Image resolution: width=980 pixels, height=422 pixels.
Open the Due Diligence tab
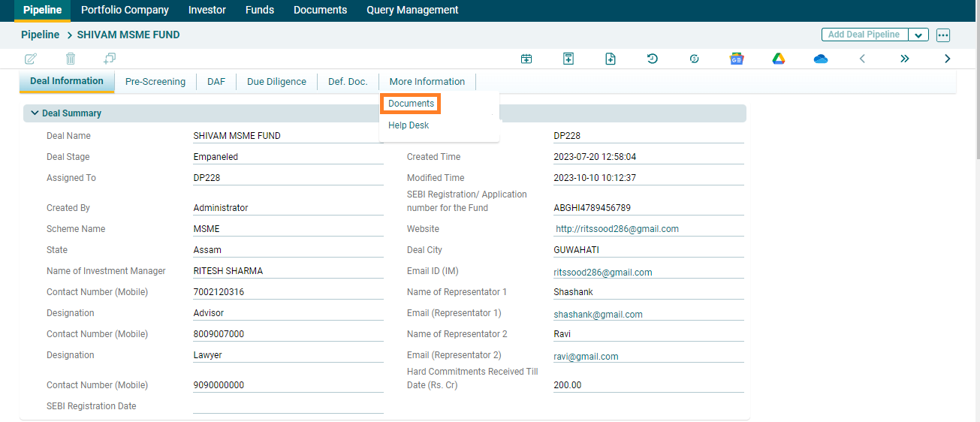tap(276, 82)
